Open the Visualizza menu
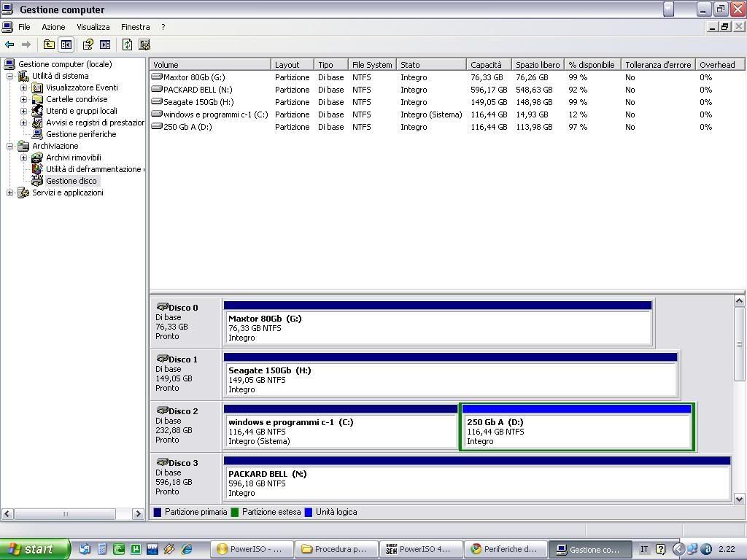The image size is (747, 560). pos(93,27)
